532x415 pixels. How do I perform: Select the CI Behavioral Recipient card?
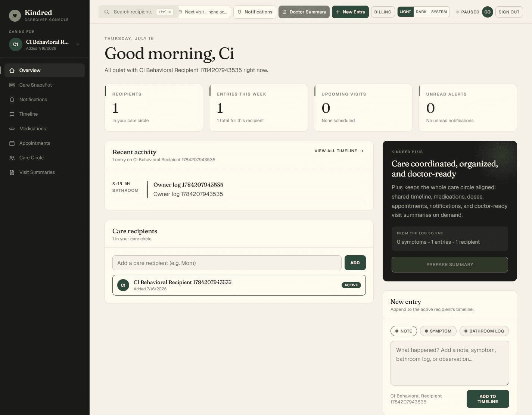(239, 285)
